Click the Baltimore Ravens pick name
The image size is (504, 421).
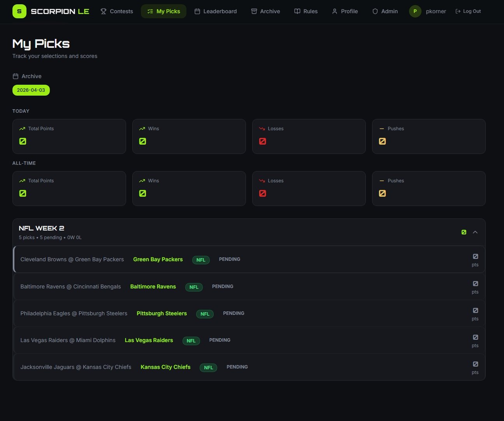[x=153, y=286]
